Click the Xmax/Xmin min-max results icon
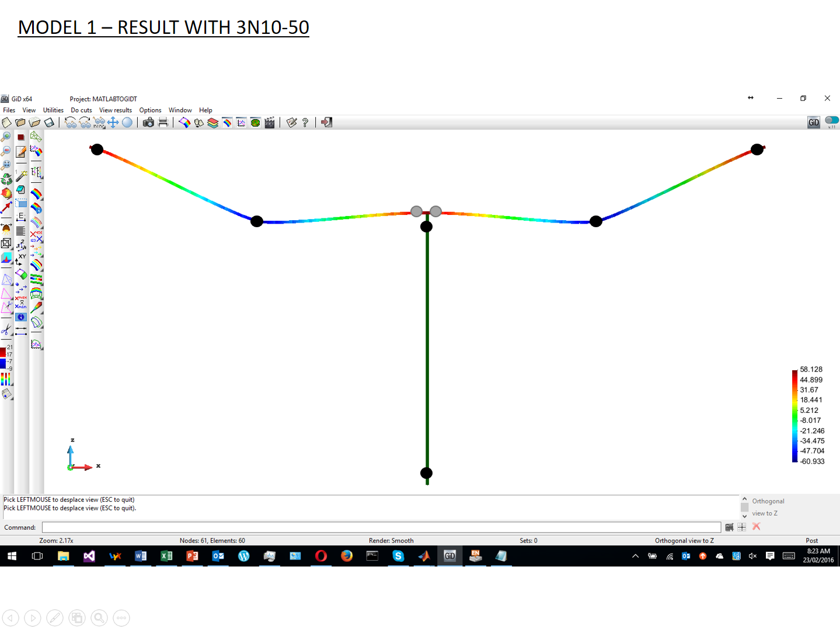 tap(21, 302)
